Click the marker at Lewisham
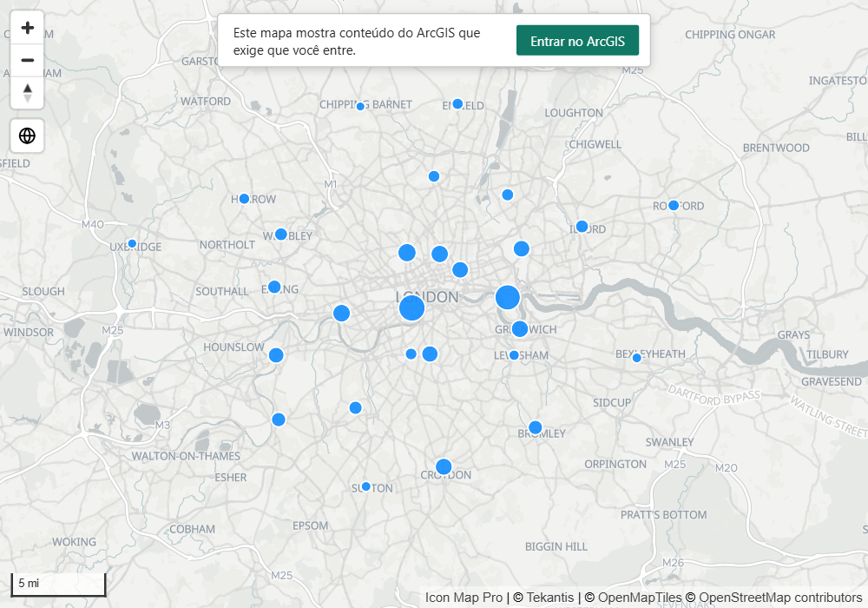This screenshot has width=868, height=608. (514, 355)
